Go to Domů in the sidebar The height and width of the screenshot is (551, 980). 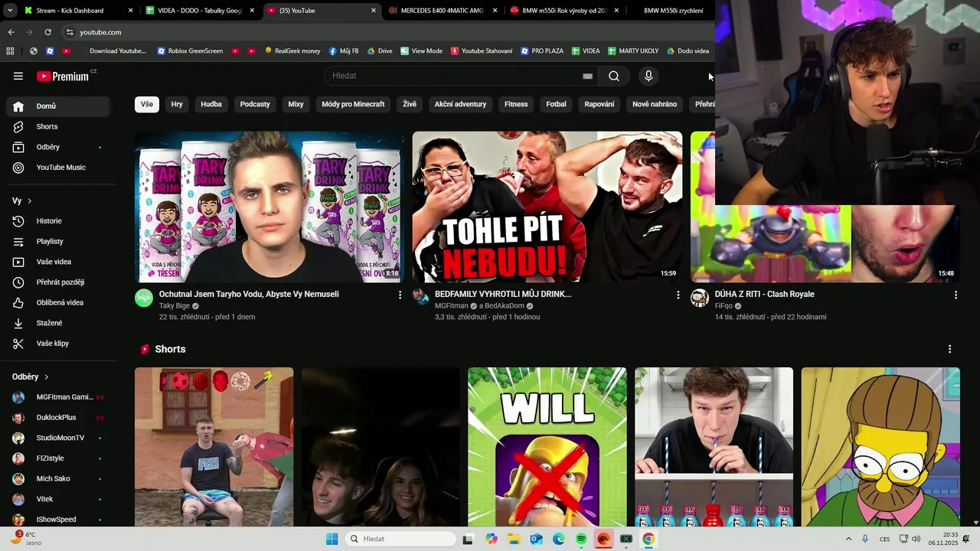[x=58, y=106]
